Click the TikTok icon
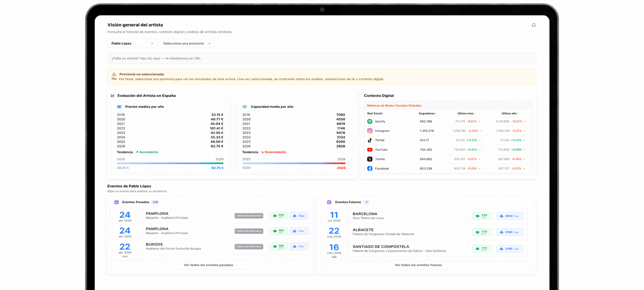644x290 pixels. (x=370, y=140)
